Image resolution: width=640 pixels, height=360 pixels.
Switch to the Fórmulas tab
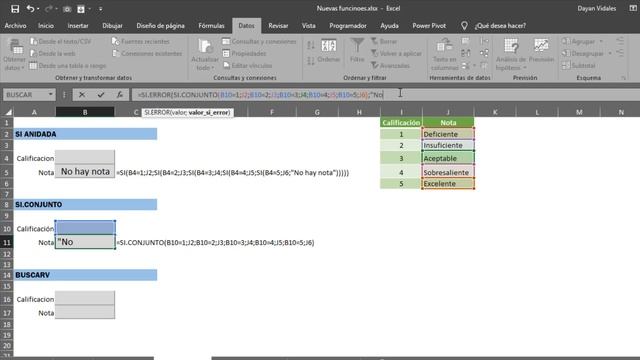(211, 26)
